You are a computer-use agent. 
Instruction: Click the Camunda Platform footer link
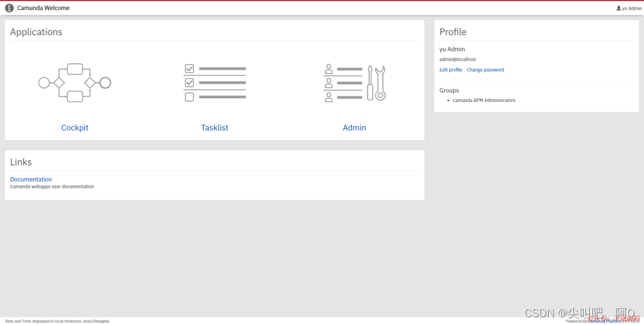pos(605,321)
